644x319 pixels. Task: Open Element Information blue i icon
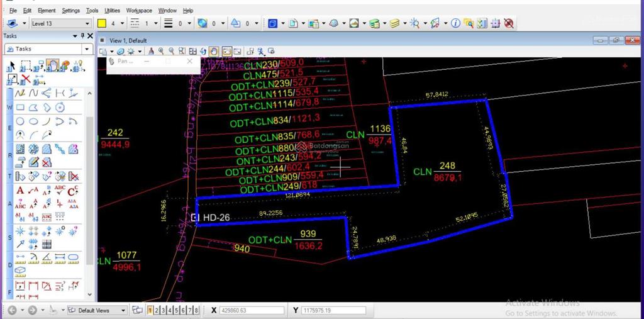pos(455,23)
